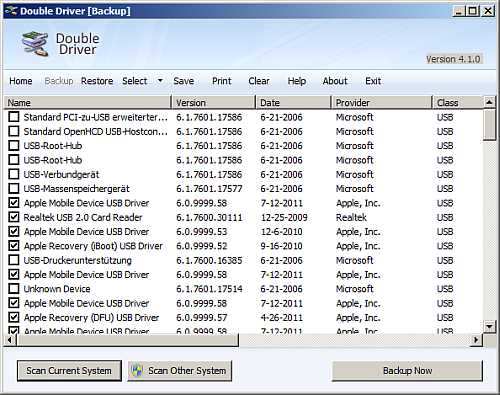Open the Select dropdown arrow
The image size is (500, 395).
point(160,81)
